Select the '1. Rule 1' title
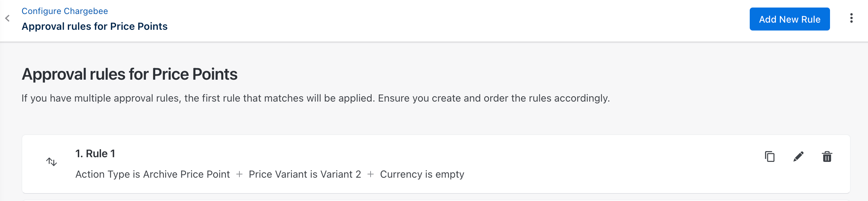 pos(95,154)
